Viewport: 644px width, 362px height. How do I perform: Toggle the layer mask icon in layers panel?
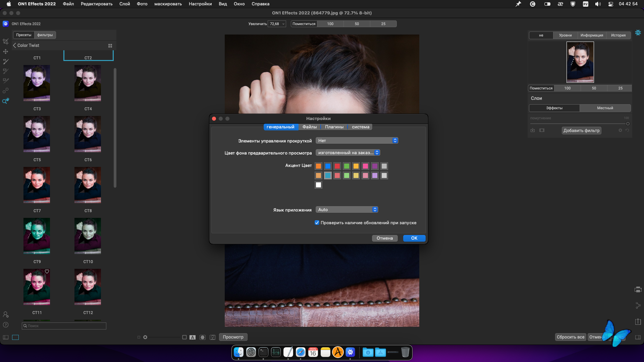click(x=542, y=130)
